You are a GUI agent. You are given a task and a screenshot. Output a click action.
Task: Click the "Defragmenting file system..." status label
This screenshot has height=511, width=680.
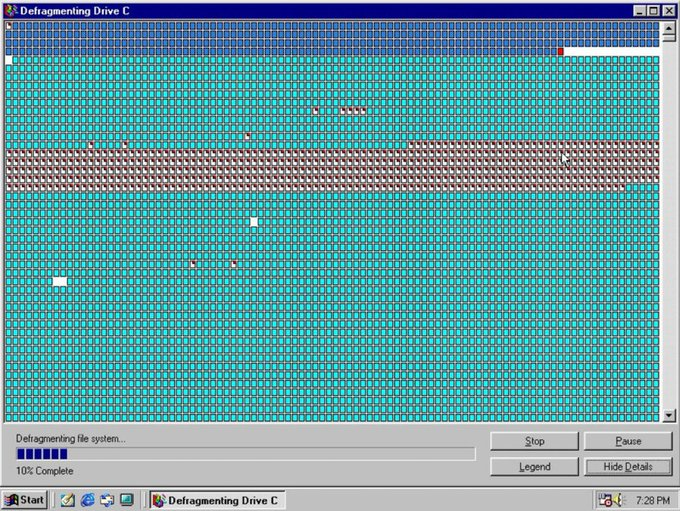(x=71, y=439)
